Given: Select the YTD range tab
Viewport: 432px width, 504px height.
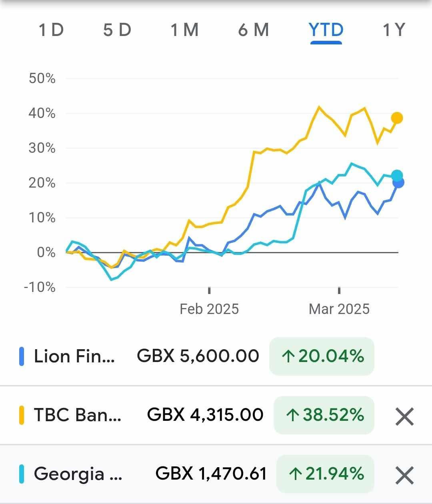Looking at the screenshot, I should (326, 30).
